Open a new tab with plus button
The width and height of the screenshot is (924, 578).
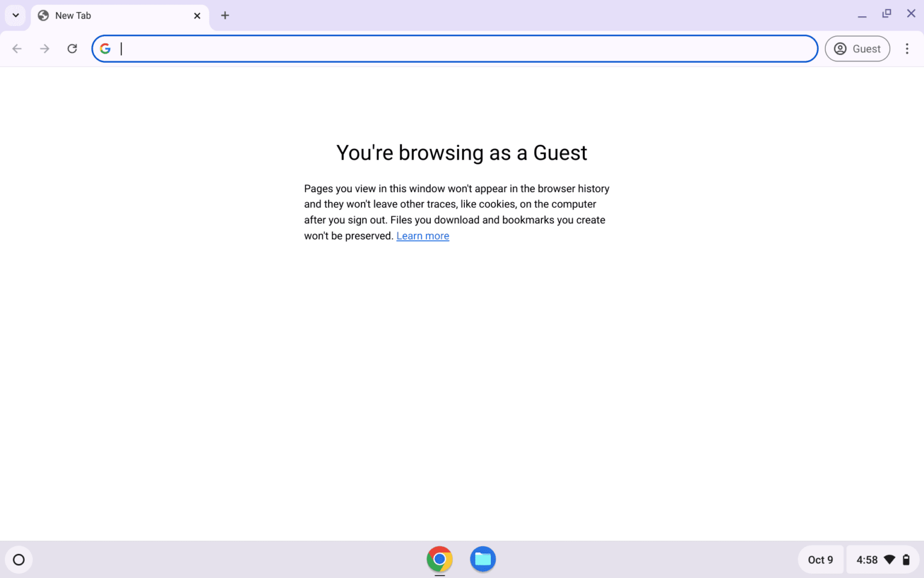pos(225,16)
